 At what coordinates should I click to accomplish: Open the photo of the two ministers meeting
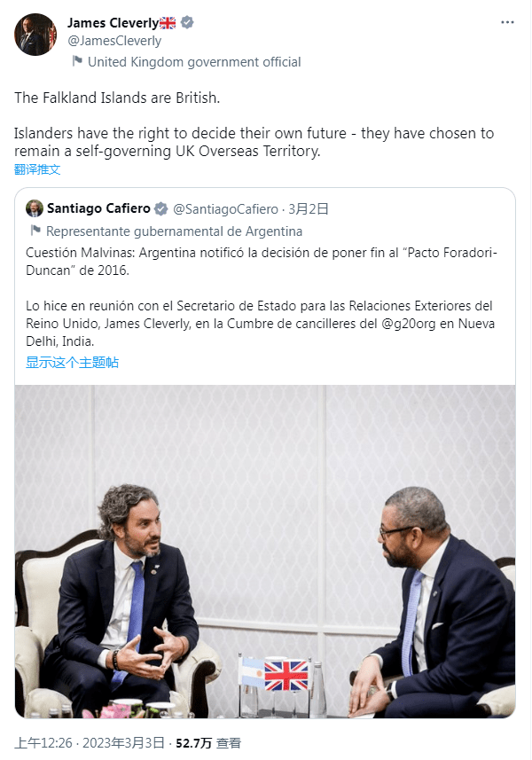click(x=265, y=551)
